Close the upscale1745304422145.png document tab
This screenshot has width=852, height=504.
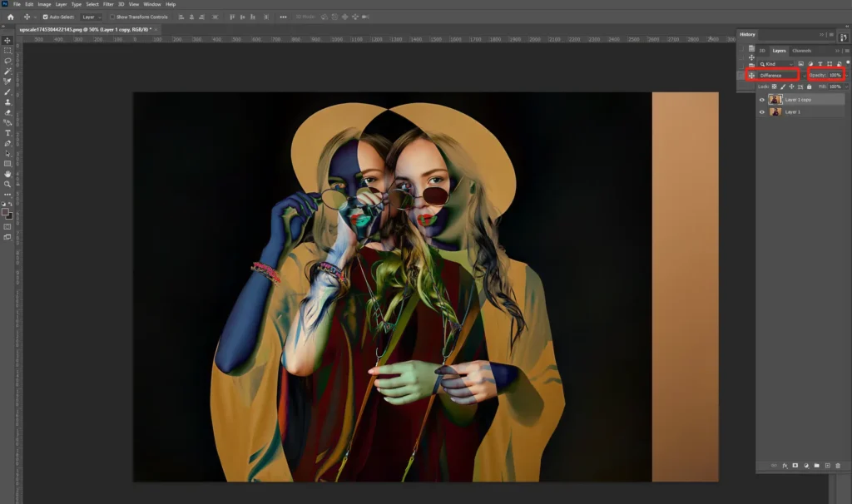pos(156,29)
